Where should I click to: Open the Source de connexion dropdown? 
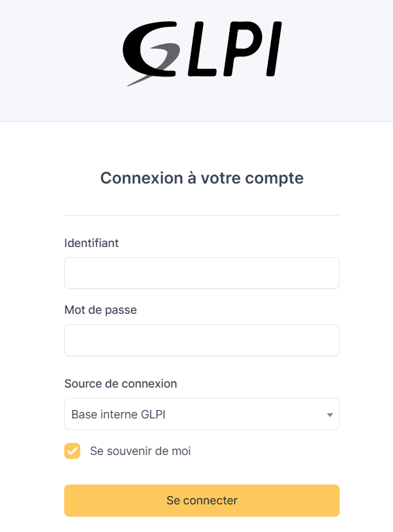tap(202, 415)
